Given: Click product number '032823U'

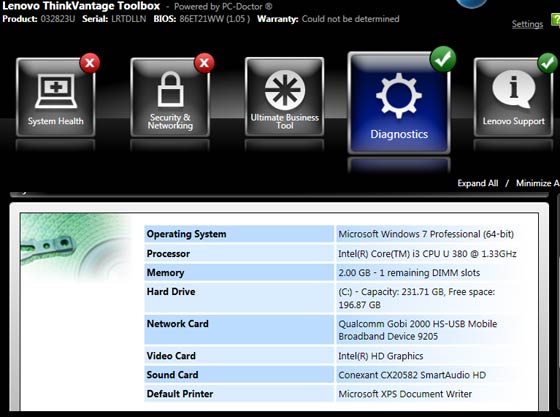Looking at the screenshot, I should 58,19.
